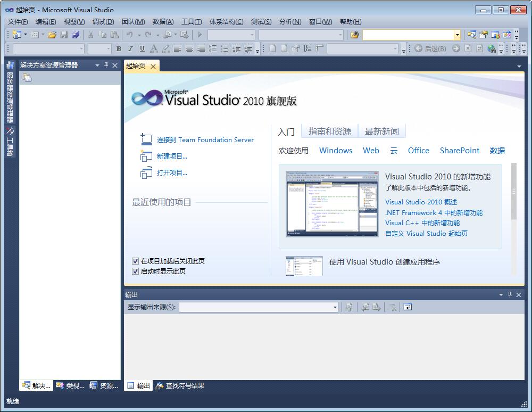The height and width of the screenshot is (412, 532).
Task: Click the numbered list icon
Action: (x=213, y=49)
